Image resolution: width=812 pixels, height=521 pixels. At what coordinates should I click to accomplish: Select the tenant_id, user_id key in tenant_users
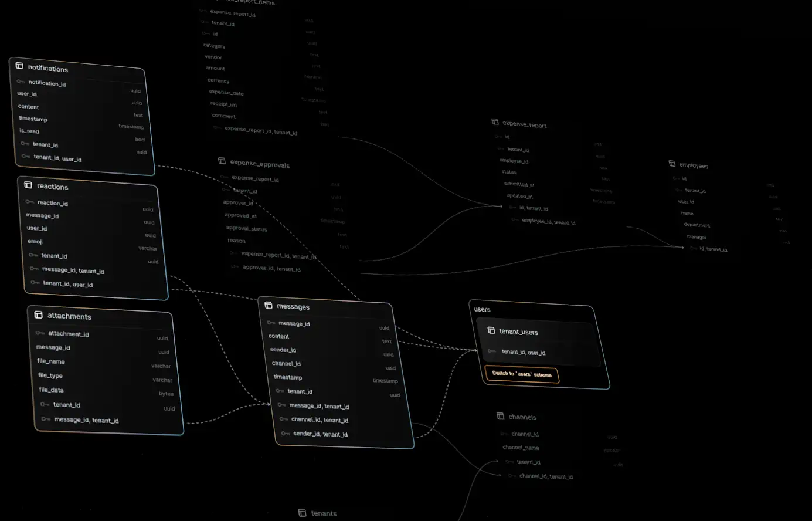(492, 352)
